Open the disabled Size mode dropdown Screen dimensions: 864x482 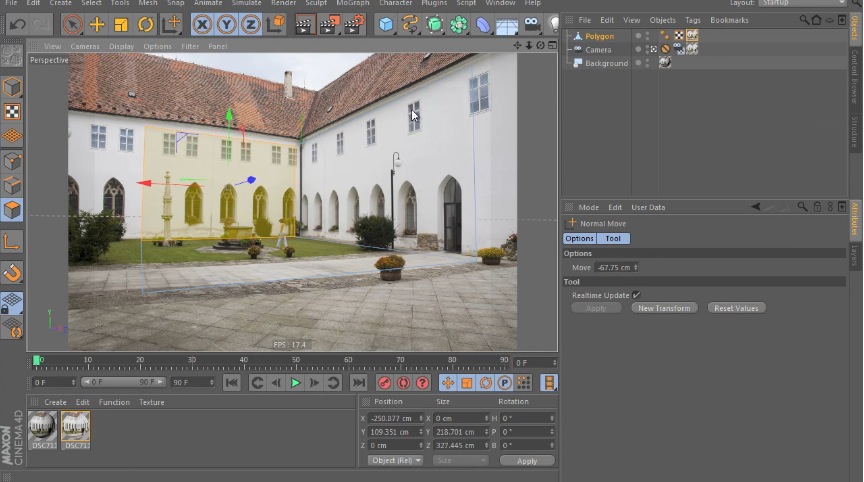459,460
